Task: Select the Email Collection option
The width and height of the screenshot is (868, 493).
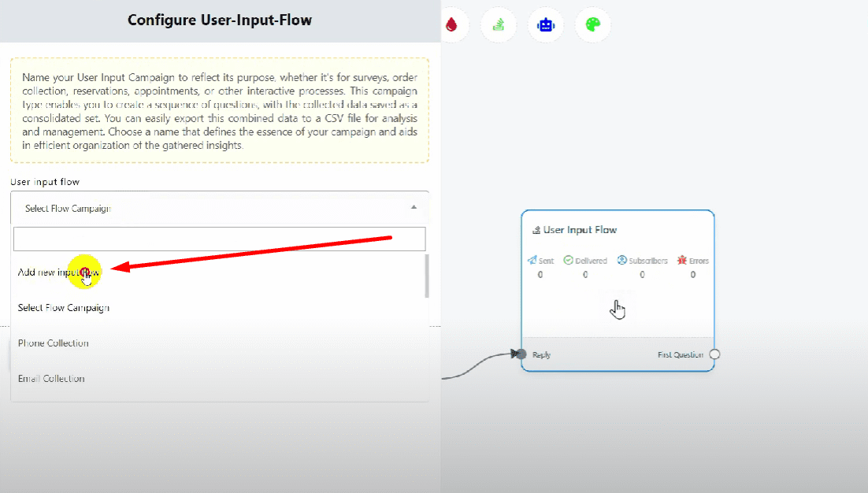Action: coord(51,379)
